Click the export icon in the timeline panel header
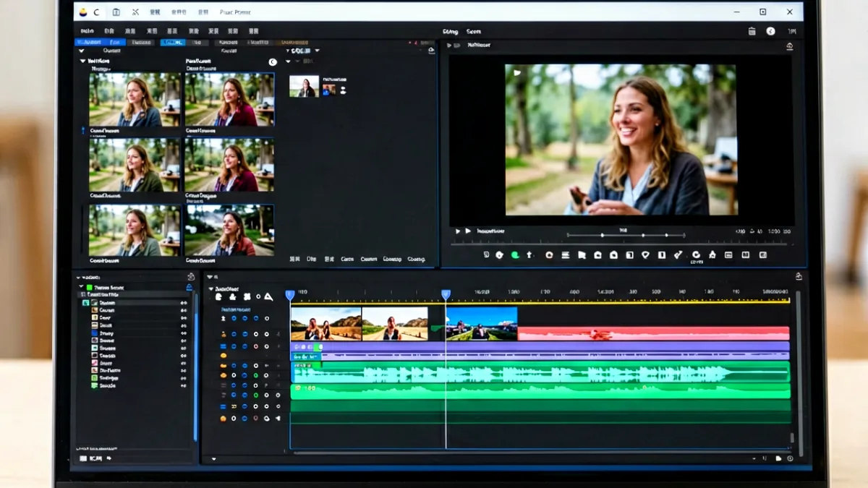The image size is (868, 488). click(799, 276)
